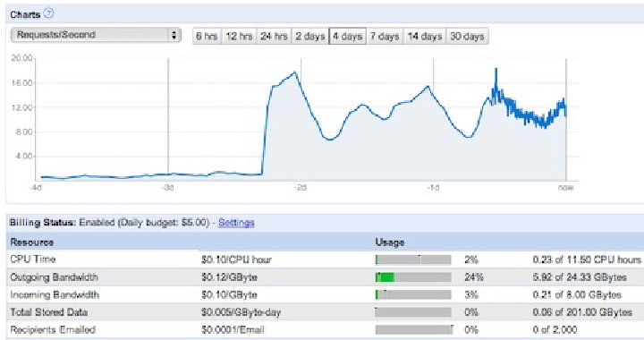Select the 30 days time range
The height and width of the screenshot is (340, 644).
tap(467, 36)
